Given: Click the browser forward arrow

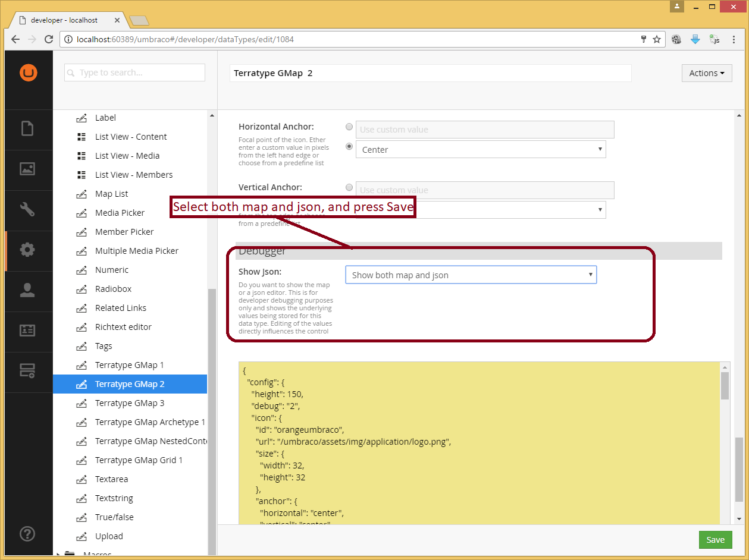Looking at the screenshot, I should tap(32, 39).
